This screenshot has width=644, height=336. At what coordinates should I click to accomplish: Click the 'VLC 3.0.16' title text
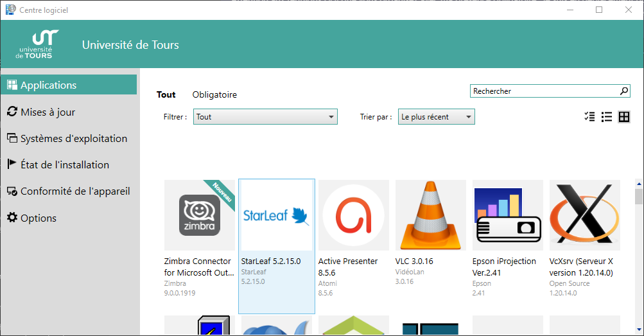[414, 261]
